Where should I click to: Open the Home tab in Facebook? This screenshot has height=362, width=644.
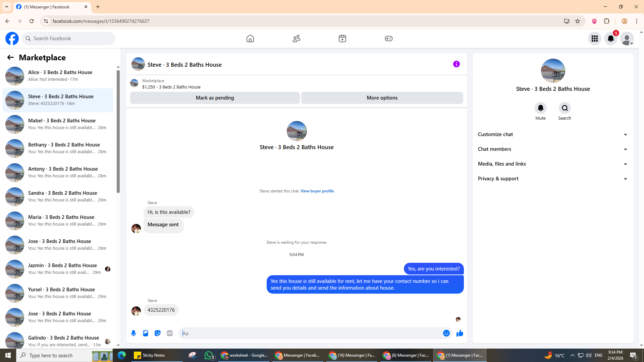250,39
